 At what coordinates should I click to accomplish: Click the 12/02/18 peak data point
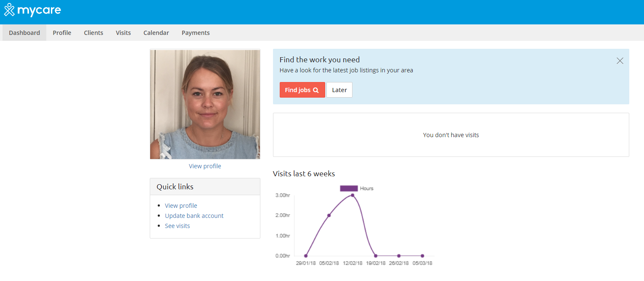[x=352, y=195]
